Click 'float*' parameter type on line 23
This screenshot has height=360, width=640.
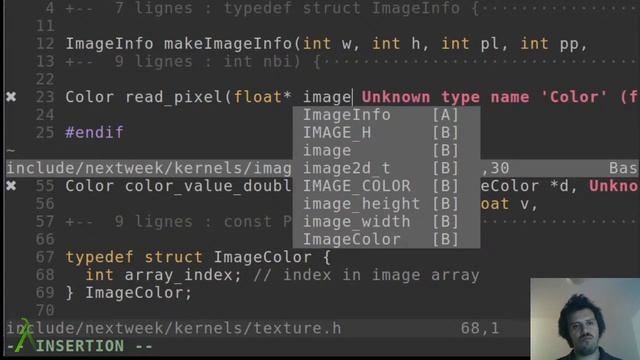point(262,97)
